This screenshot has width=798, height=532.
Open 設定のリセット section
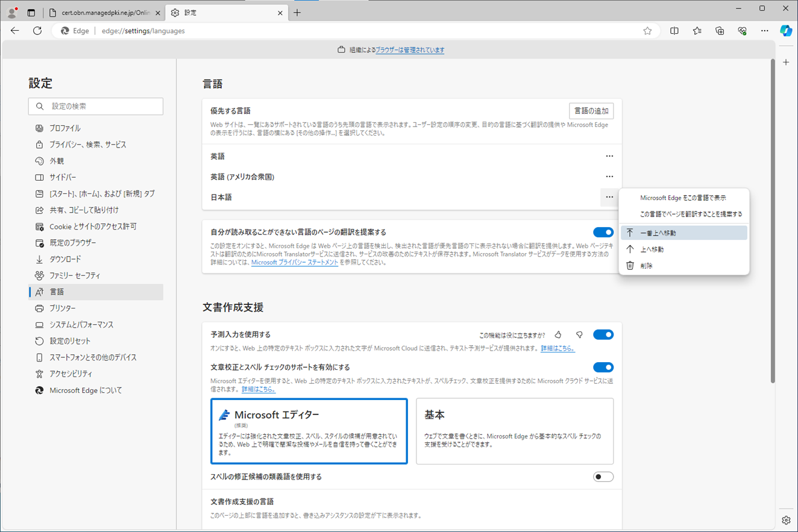tap(96, 341)
